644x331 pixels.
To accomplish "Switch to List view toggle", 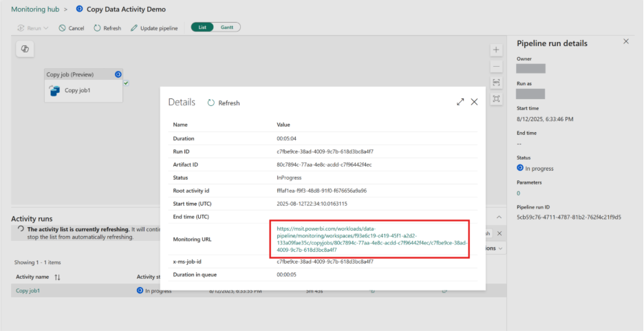I will pos(202,28).
